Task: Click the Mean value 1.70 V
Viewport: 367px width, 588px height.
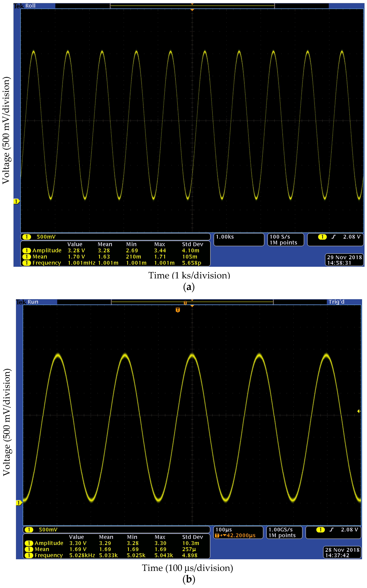Action: pos(76,257)
